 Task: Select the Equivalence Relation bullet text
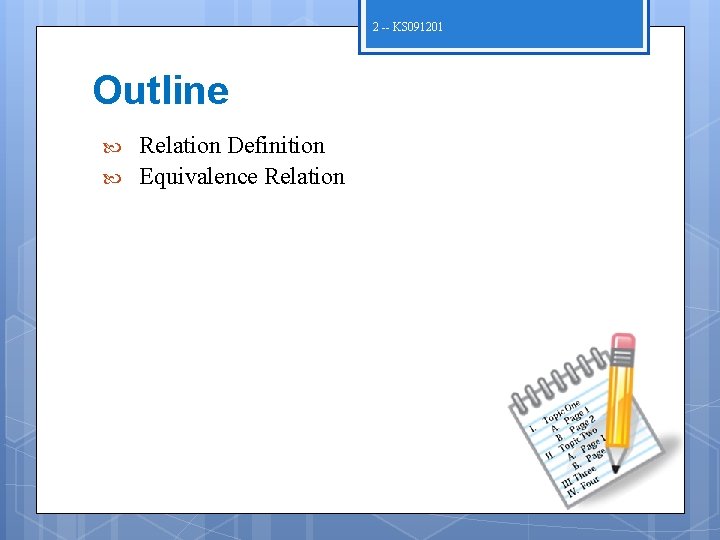[242, 177]
